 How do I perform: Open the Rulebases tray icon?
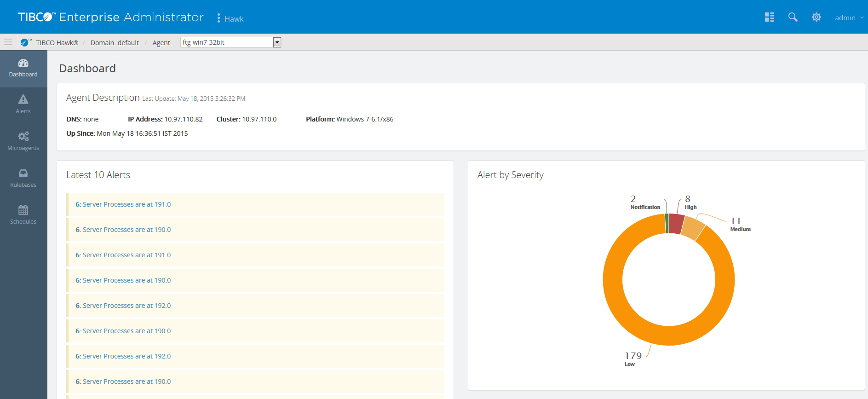click(23, 173)
